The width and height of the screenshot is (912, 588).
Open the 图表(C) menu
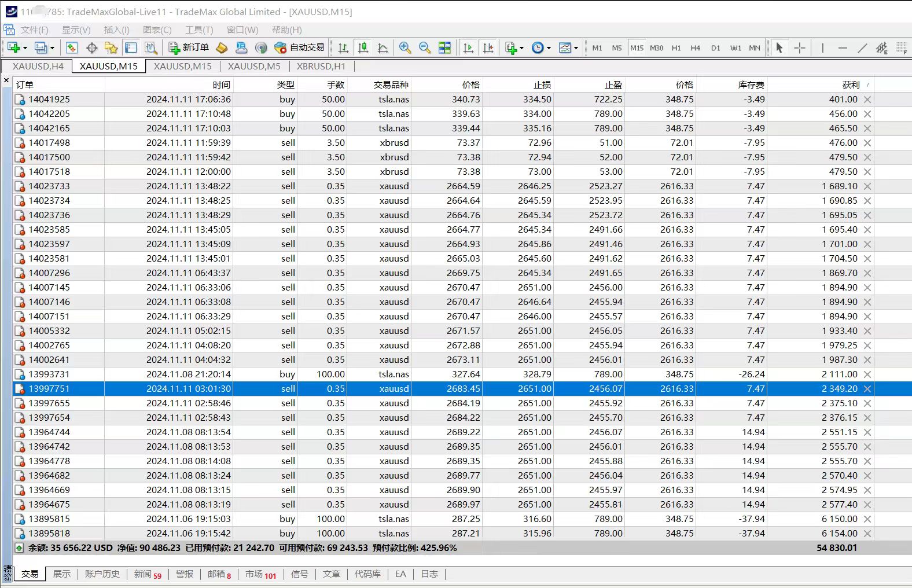point(157,30)
